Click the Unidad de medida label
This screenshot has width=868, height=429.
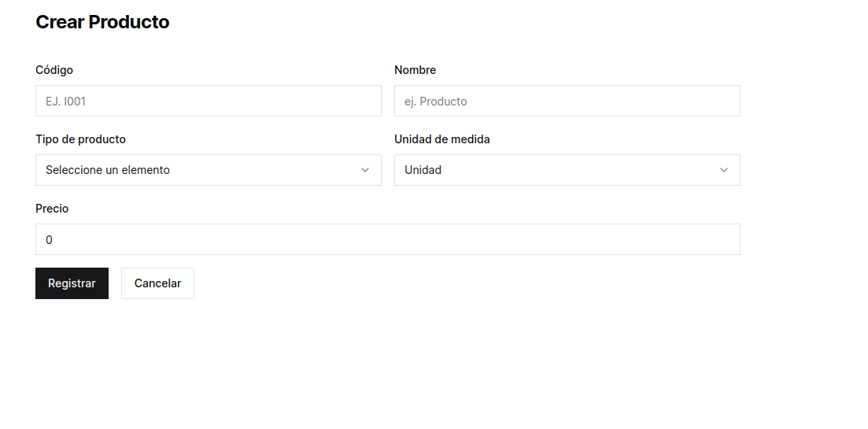[x=441, y=139]
